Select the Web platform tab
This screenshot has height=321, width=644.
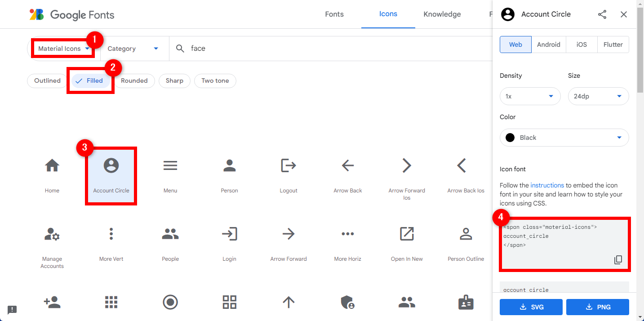515,45
